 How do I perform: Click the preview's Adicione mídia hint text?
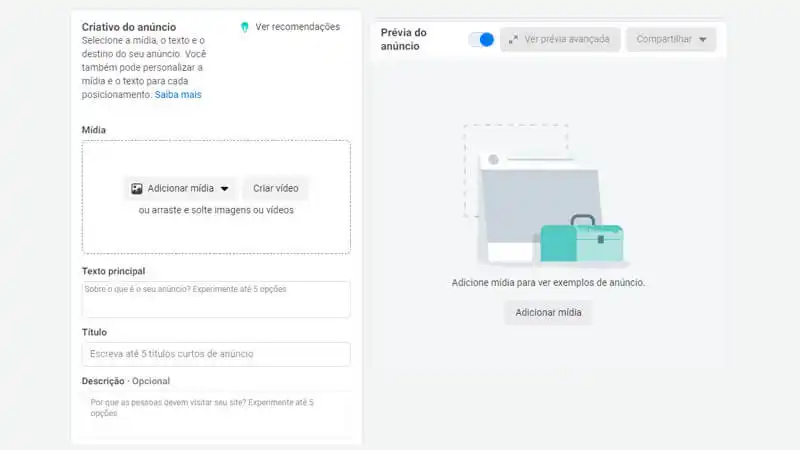click(548, 283)
